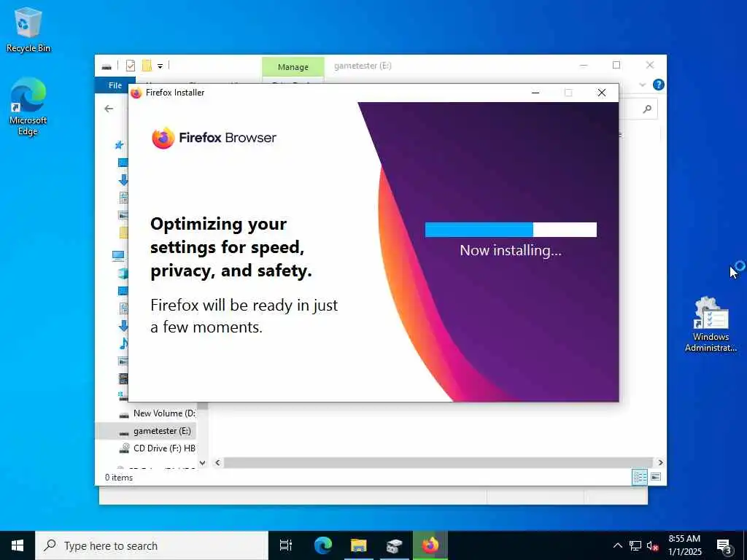747x560 pixels.
Task: Select CD Drive (F:) in the navigation pane
Action: 157,448
